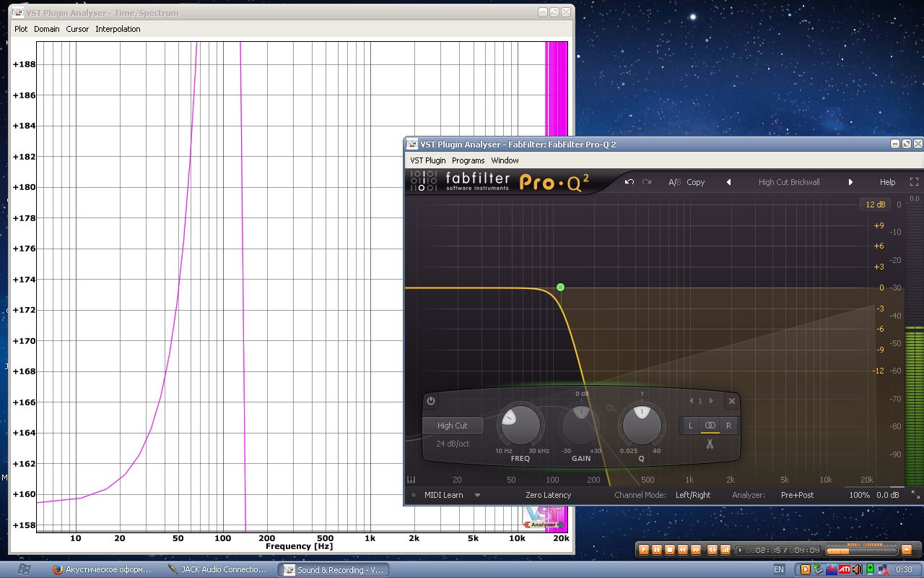Click fast forward button in media player bar
This screenshot has width=924, height=578.
pos(696,550)
